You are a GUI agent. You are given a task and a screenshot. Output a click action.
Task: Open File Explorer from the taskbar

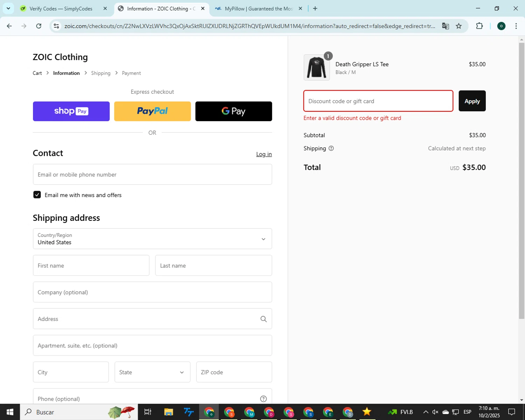coord(169,412)
